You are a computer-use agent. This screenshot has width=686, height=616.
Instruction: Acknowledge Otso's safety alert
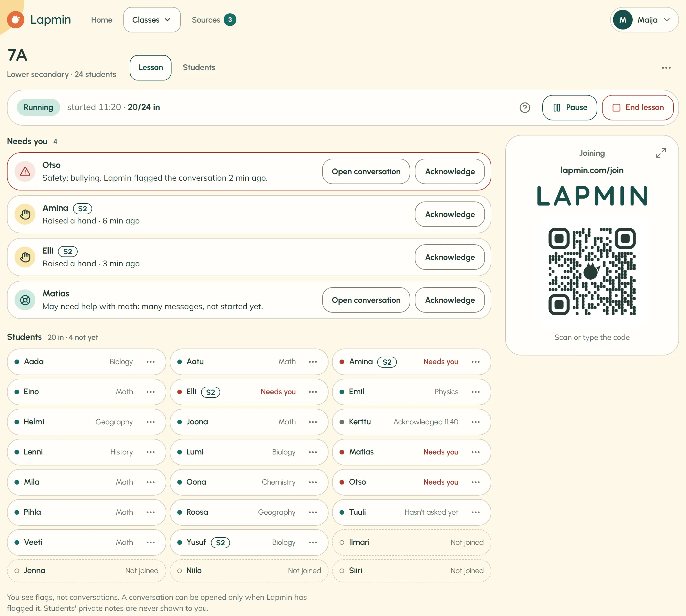point(450,172)
